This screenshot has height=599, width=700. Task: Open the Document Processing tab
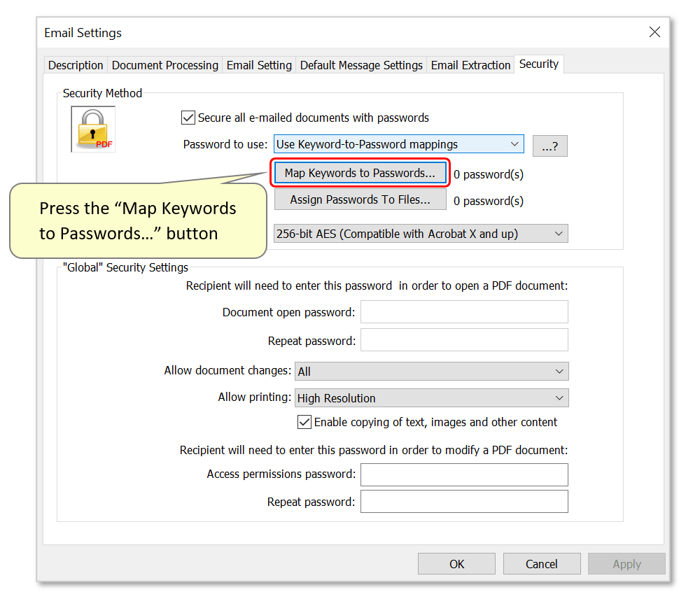pyautogui.click(x=164, y=64)
